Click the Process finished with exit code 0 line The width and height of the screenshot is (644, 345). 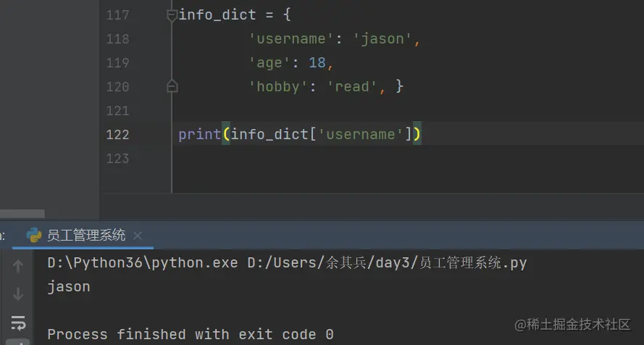[x=191, y=334]
